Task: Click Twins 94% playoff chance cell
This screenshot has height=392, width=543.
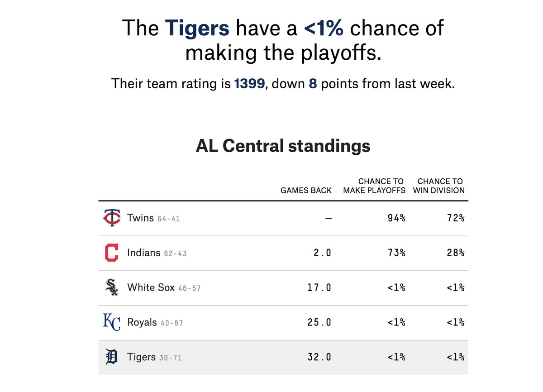Action: click(x=396, y=218)
